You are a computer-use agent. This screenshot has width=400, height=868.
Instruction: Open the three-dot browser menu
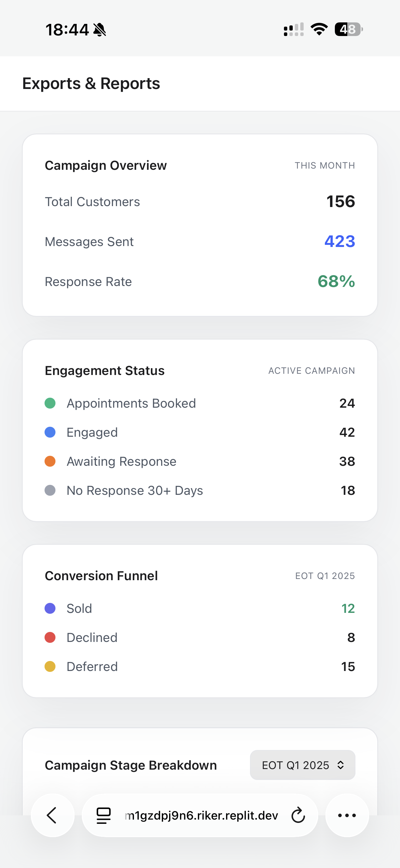click(x=347, y=815)
